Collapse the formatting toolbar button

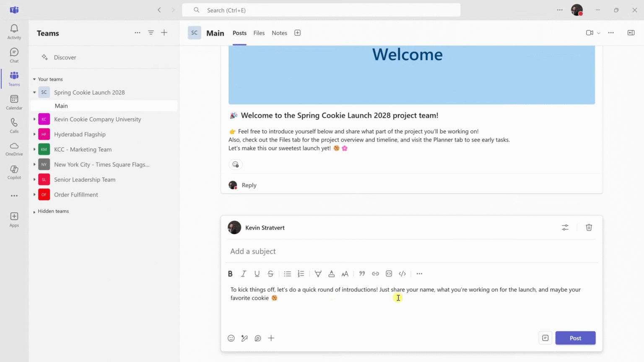point(545,338)
